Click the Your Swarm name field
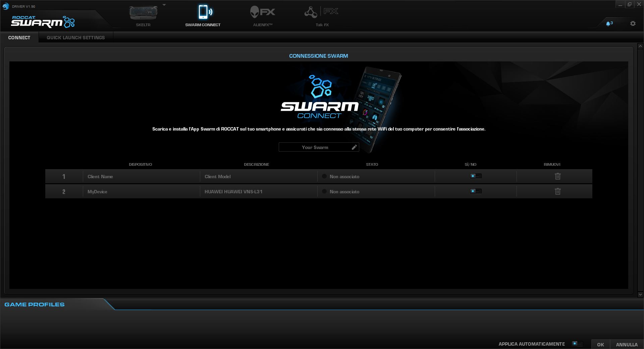 (x=315, y=147)
